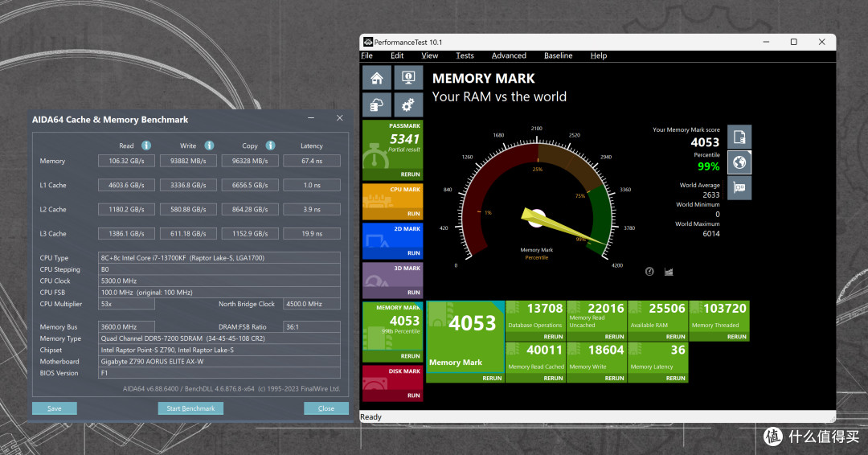The width and height of the screenshot is (868, 455).
Task: Rerun the PassMark 5341 test
Action: point(410,174)
